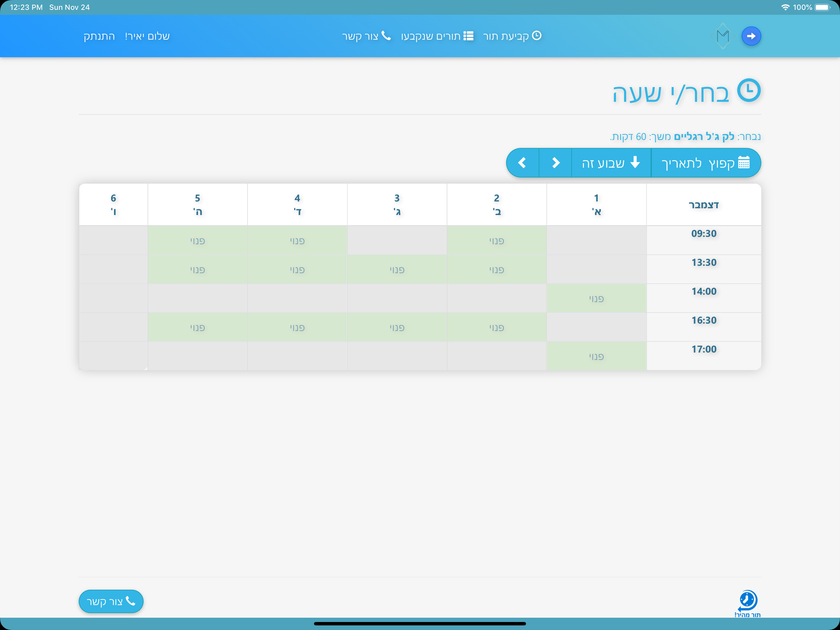Select 16:30 slot on day 5 ה'

197,327
